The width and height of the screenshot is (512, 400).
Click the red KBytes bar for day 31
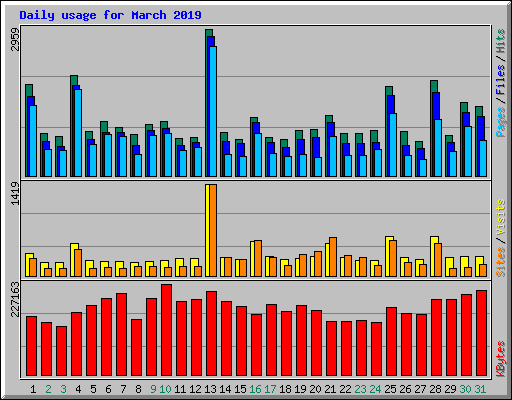coord(481,333)
